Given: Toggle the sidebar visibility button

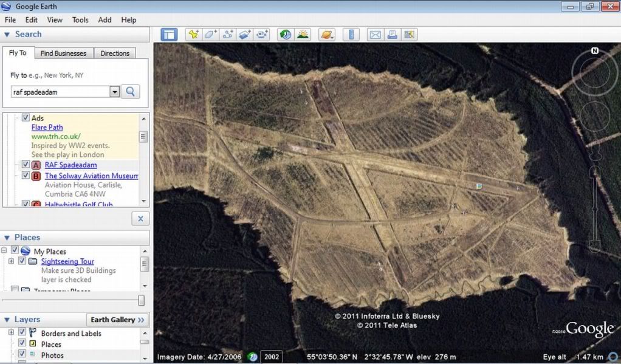Looking at the screenshot, I should click(x=169, y=35).
